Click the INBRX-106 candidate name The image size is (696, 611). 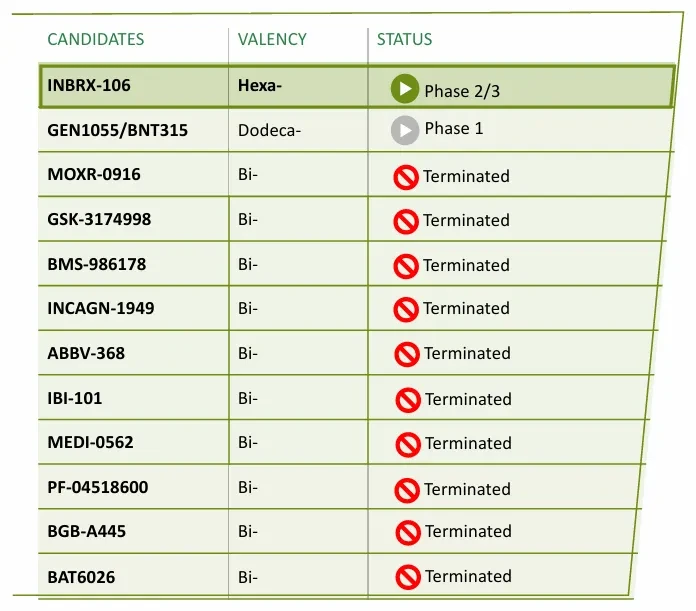click(89, 85)
